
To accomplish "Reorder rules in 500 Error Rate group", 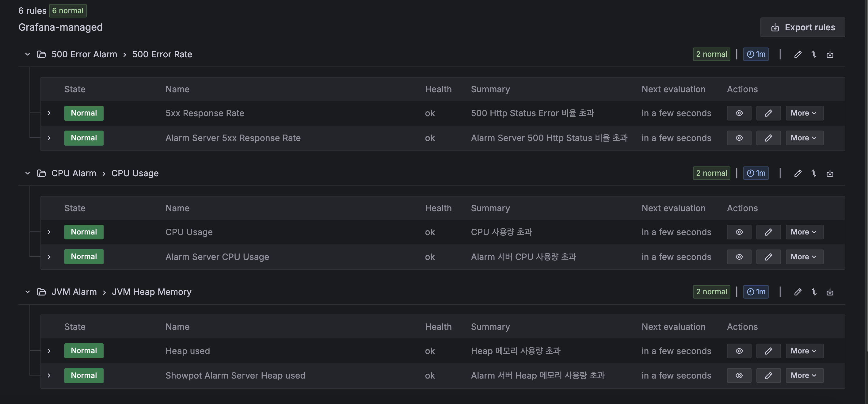I will point(814,54).
